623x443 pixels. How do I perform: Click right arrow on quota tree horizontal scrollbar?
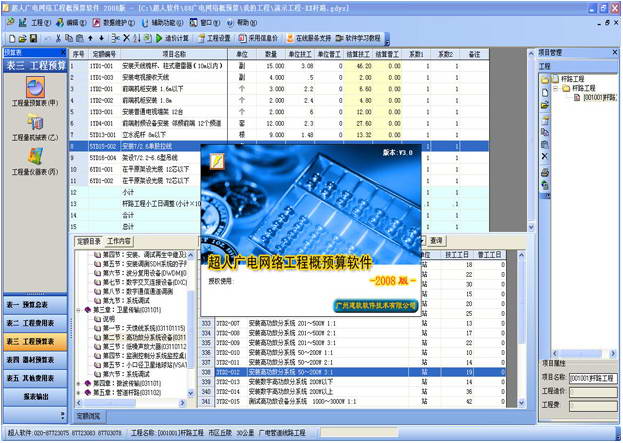(x=182, y=403)
